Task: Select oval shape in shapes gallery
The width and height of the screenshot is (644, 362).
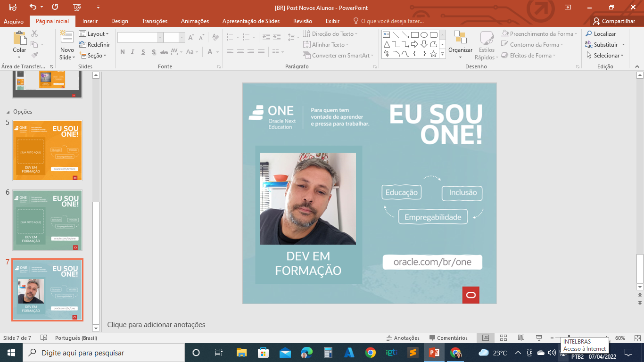Action: click(424, 35)
